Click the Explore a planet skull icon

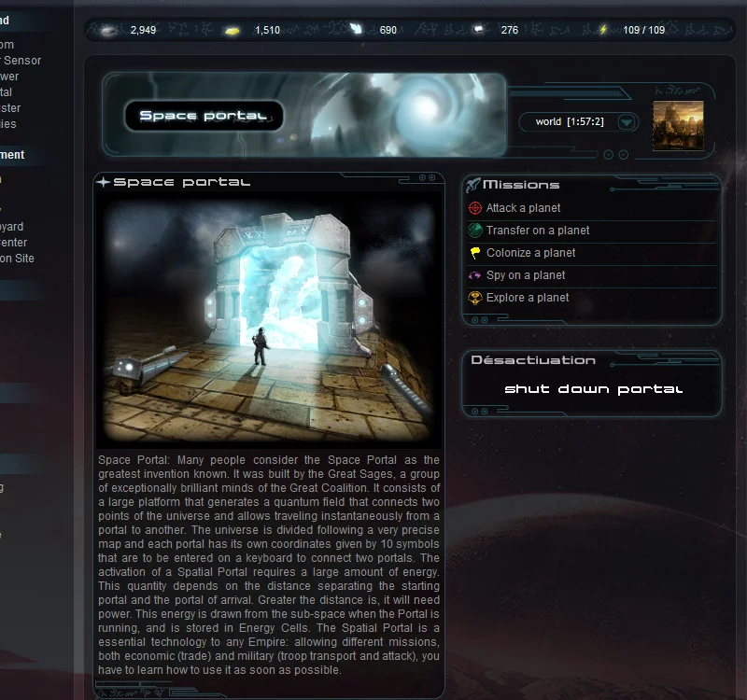(x=475, y=298)
